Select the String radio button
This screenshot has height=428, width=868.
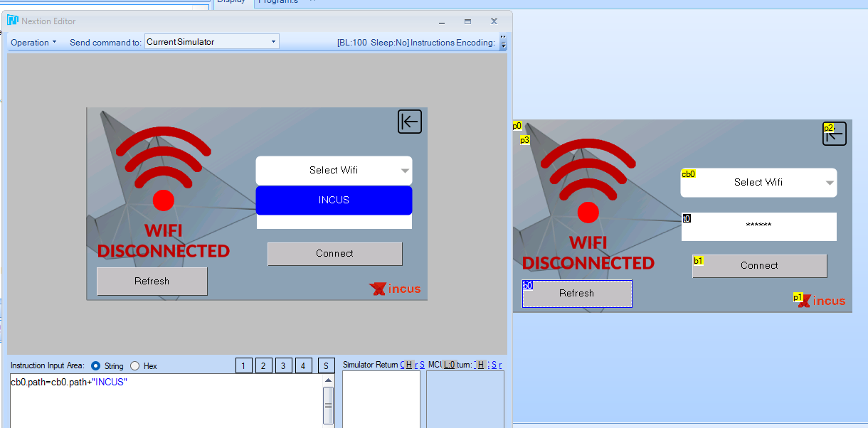(x=95, y=366)
